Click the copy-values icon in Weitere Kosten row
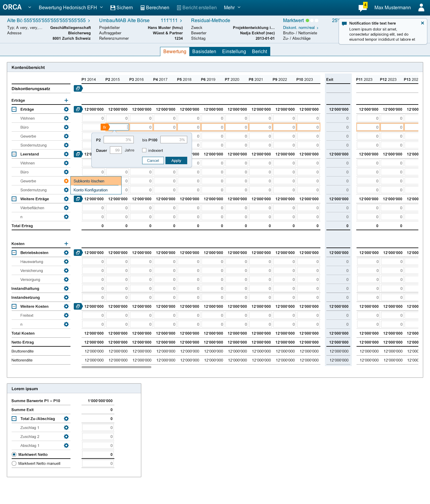Image resolution: width=430 pixels, height=504 pixels. (78, 306)
